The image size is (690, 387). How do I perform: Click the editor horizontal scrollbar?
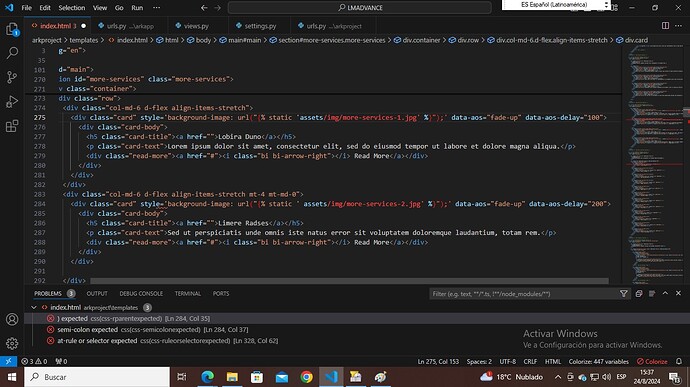click(x=349, y=281)
